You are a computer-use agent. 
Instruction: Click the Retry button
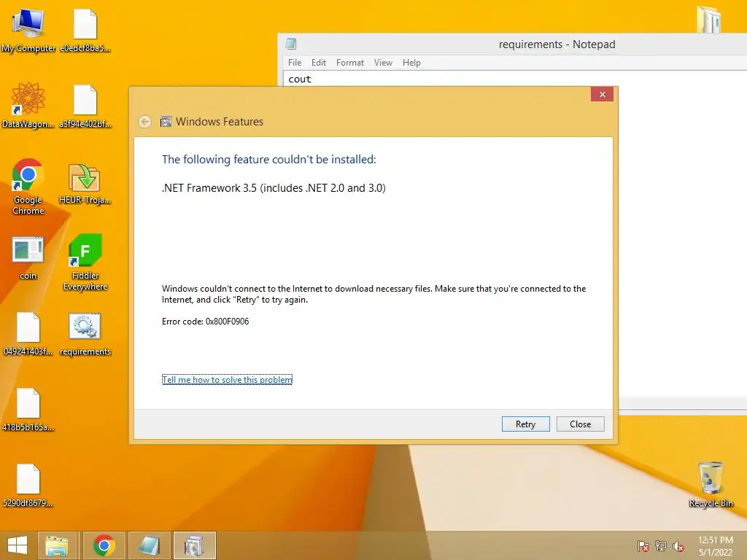(x=525, y=424)
